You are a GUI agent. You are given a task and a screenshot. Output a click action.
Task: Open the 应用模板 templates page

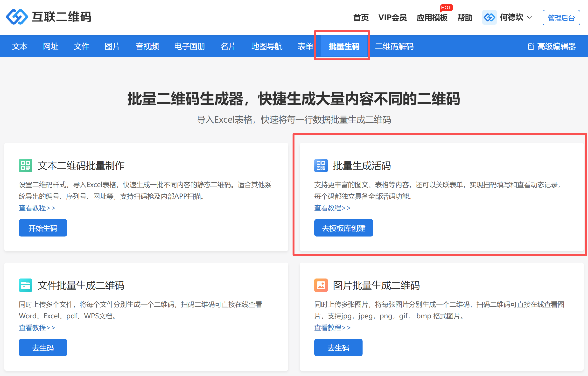coord(432,18)
